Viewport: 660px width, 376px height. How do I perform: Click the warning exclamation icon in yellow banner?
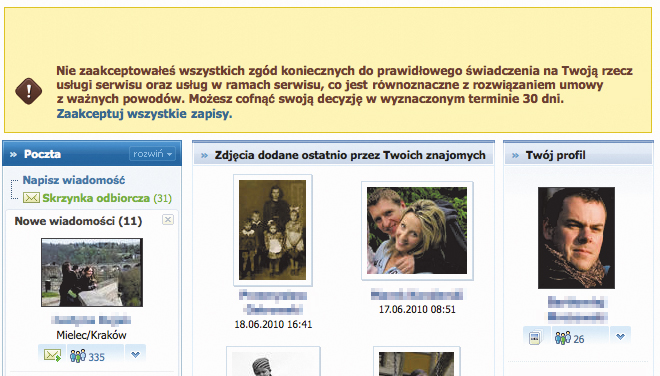pyautogui.click(x=29, y=91)
